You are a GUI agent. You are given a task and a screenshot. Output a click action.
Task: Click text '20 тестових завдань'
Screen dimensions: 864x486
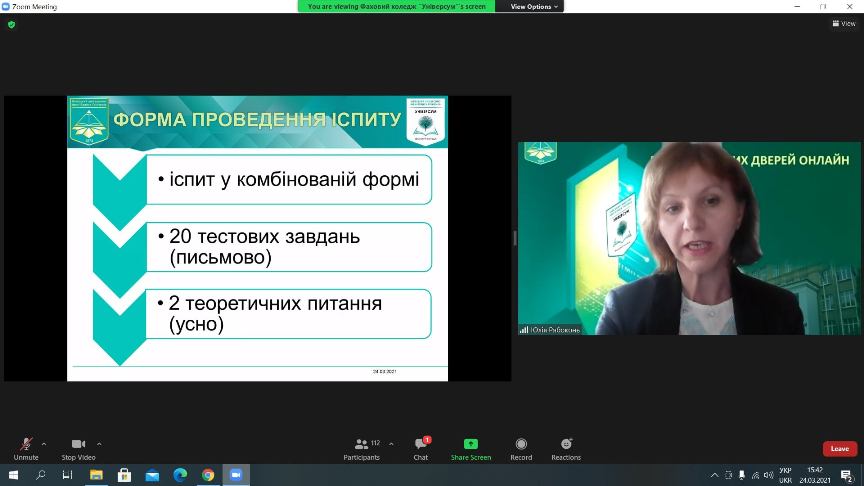coord(264,236)
